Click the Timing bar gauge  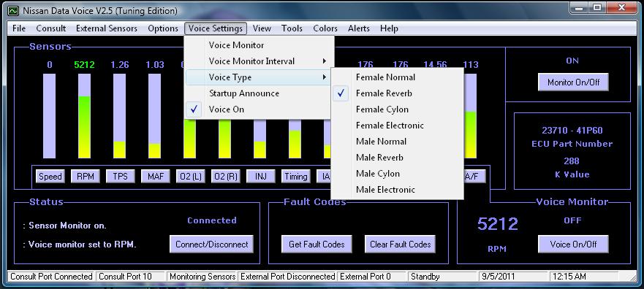pyautogui.click(x=295, y=139)
